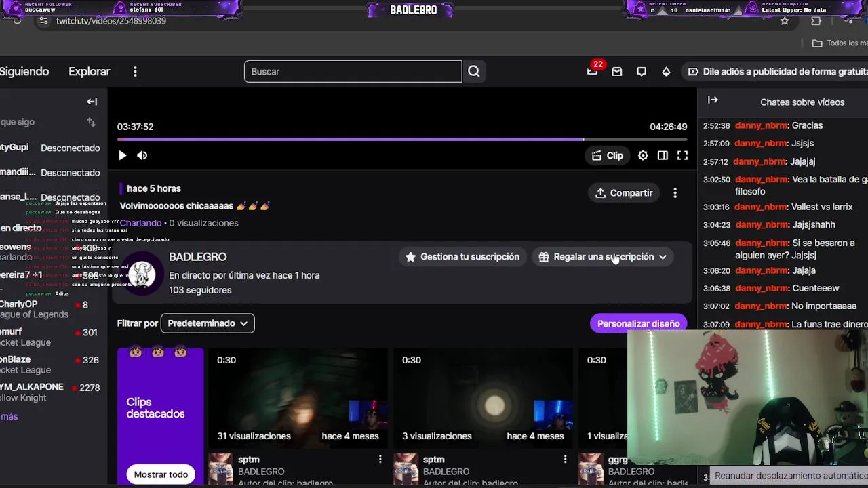Jump to chat timestamp 3:02:50
Image resolution: width=868 pixels, height=488 pixels.
click(716, 180)
